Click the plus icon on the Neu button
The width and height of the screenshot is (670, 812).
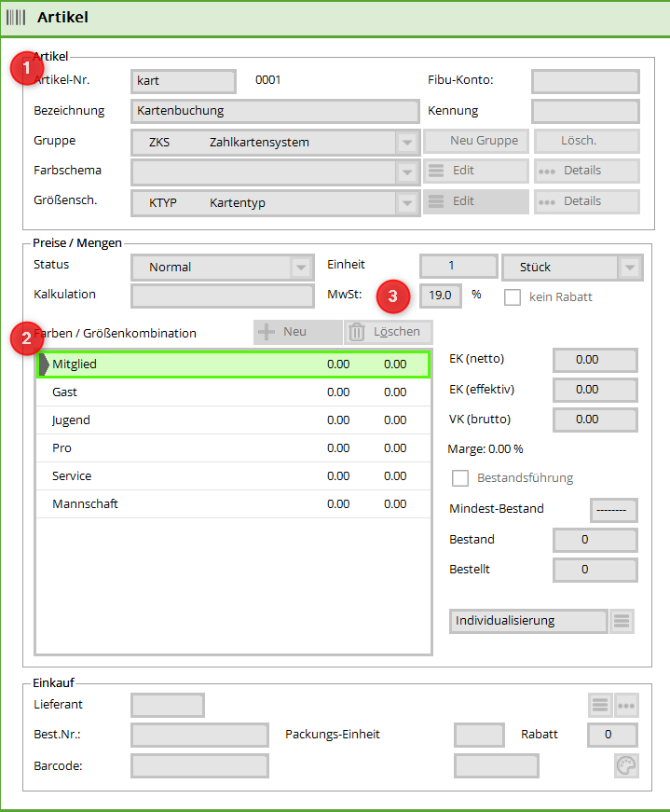coord(267,332)
